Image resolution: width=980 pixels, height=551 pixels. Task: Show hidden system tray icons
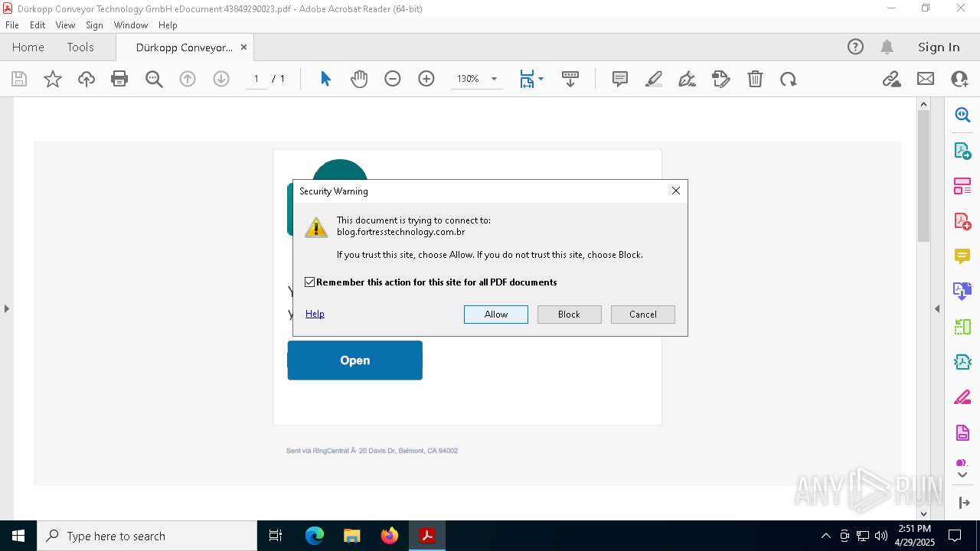[825, 536]
